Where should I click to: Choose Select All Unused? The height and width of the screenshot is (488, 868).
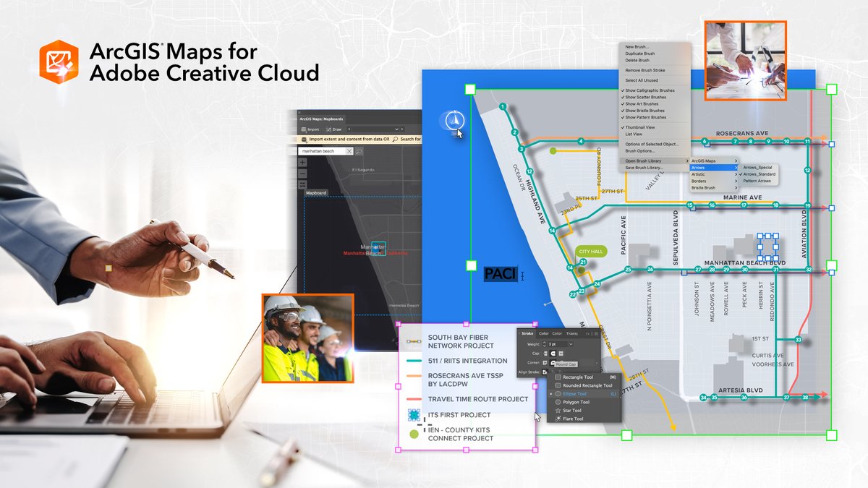point(642,80)
